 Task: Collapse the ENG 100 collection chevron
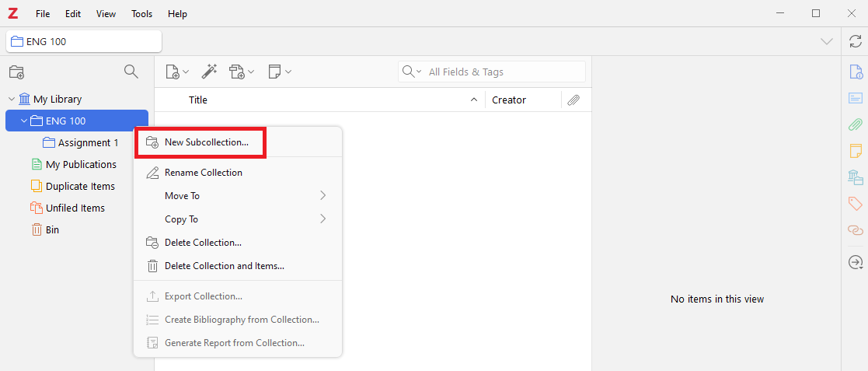click(x=24, y=121)
